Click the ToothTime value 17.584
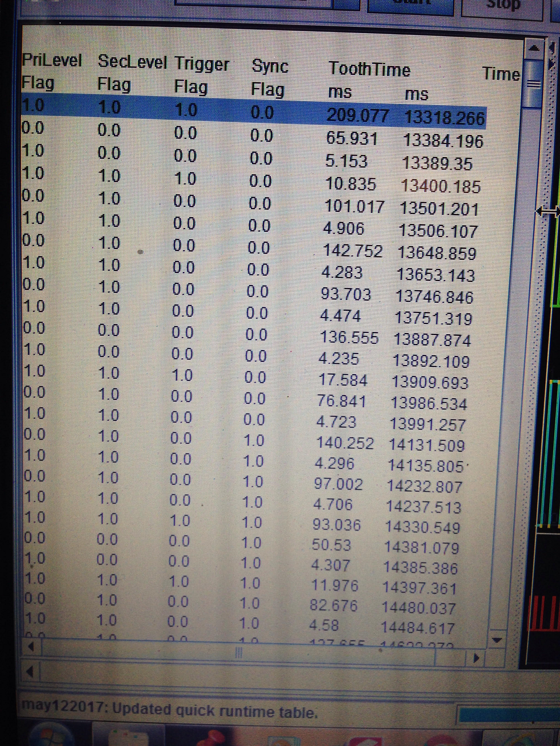This screenshot has height=746, width=560. pyautogui.click(x=343, y=380)
